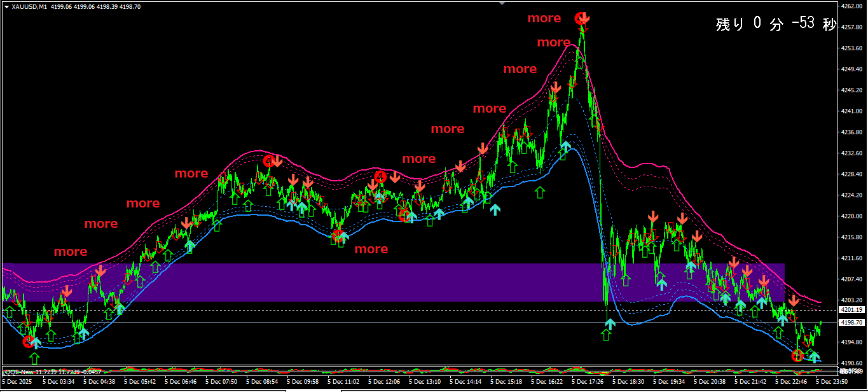868x392 pixels.
Task: Click the '5 Dec 17:26' time label
Action: [x=587, y=382]
